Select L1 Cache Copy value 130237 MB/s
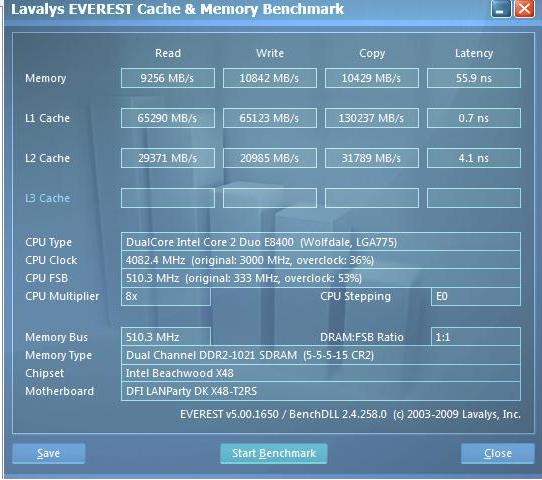Viewport: 542px width, 480px height. [x=372, y=118]
